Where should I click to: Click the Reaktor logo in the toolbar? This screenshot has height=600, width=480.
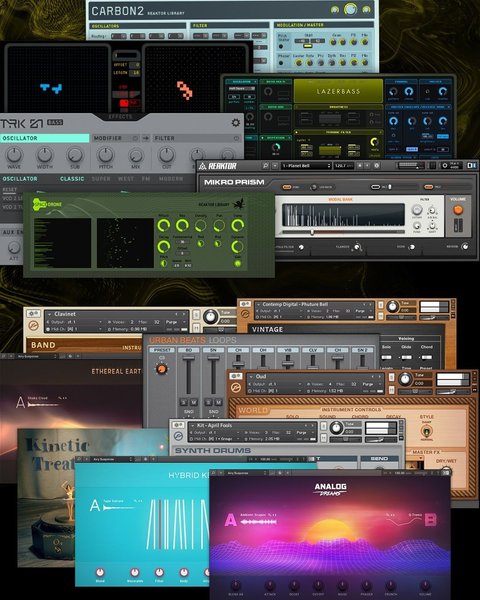coord(218,166)
